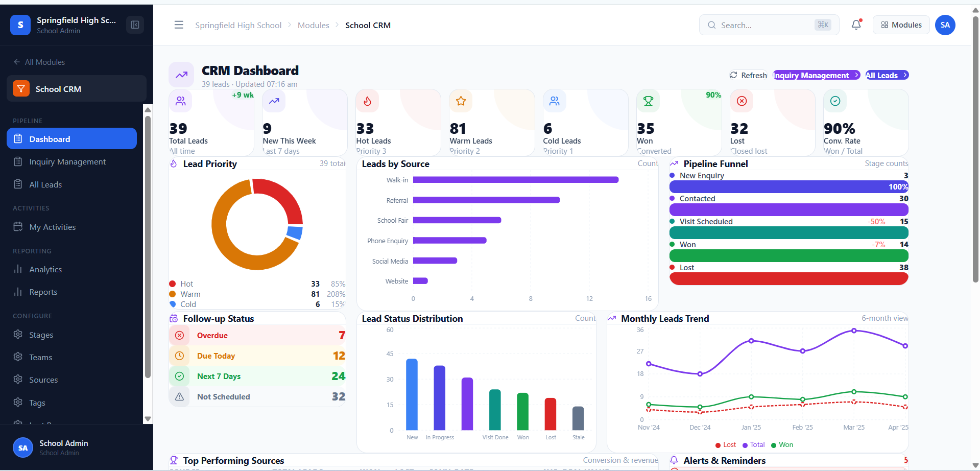The width and height of the screenshot is (980, 471).
Task: Click the Conv. Rate checkmark icon
Action: tap(835, 101)
